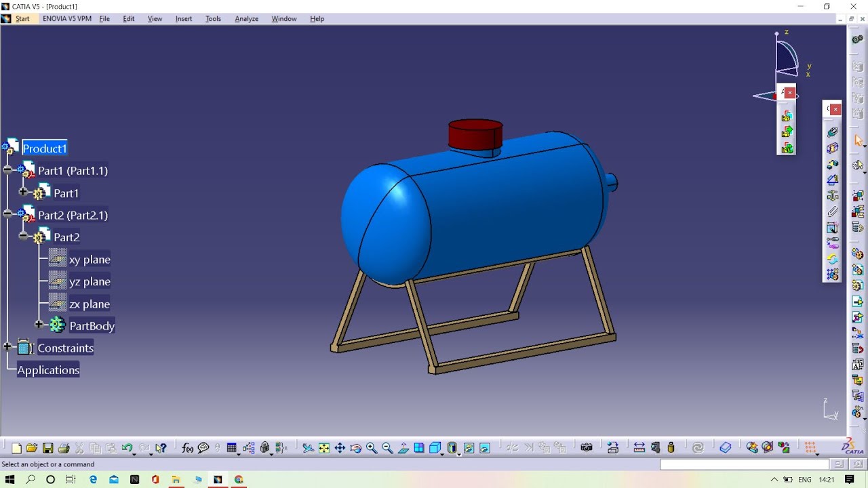
Task: Undo the last action with Undo arrow
Action: 126,448
